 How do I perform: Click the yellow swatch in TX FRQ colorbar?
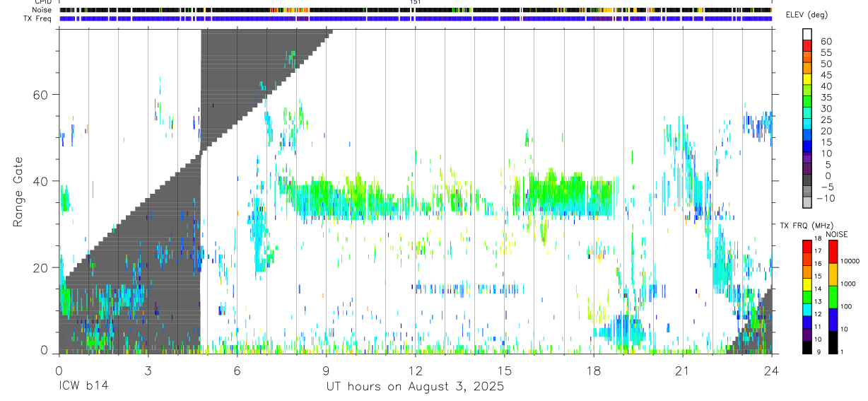click(807, 284)
